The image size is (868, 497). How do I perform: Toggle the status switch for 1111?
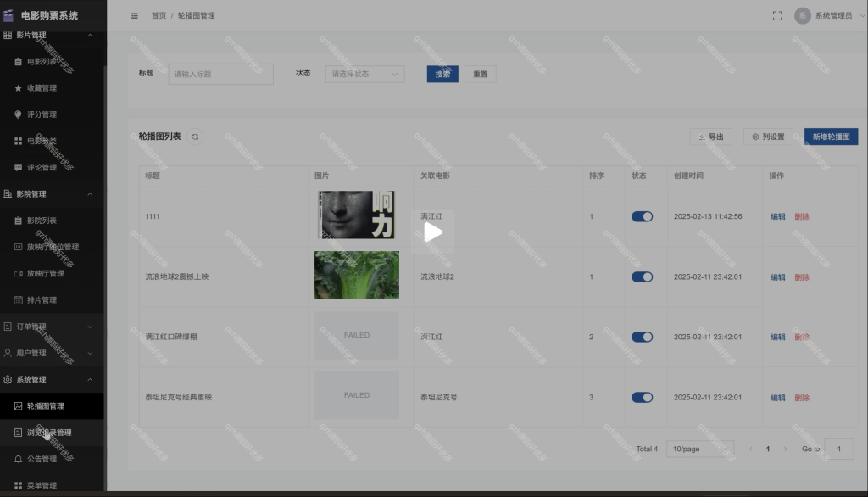643,216
